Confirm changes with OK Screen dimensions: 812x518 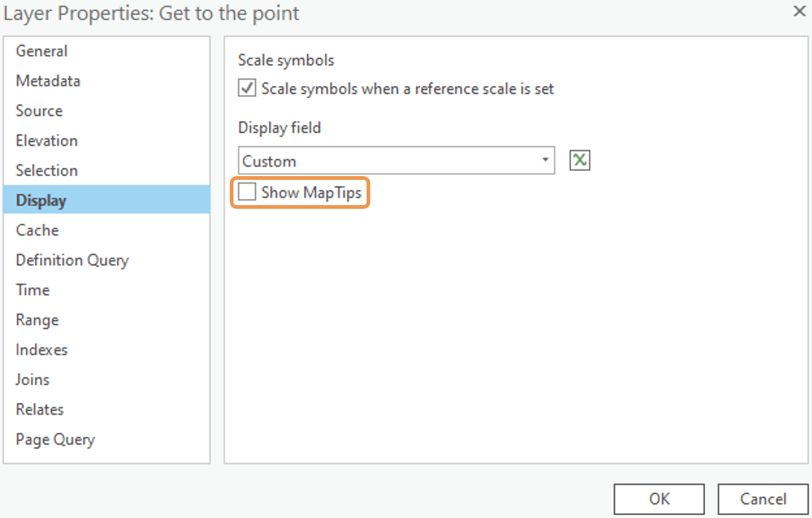(x=658, y=499)
